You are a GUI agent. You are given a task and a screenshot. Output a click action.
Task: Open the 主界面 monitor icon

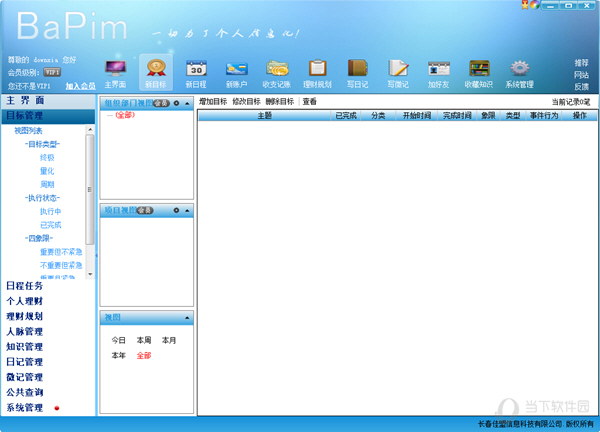pos(115,69)
